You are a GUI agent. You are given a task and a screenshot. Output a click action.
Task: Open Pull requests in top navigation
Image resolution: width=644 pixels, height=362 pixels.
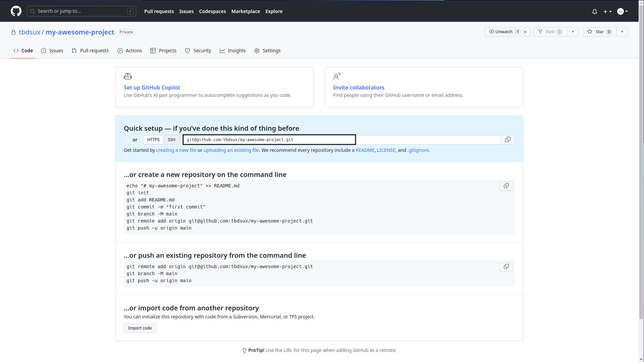coord(159,11)
